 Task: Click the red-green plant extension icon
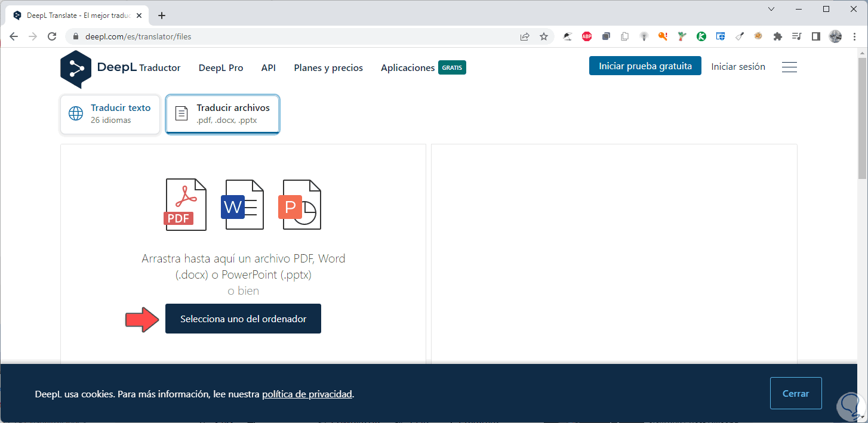(682, 36)
